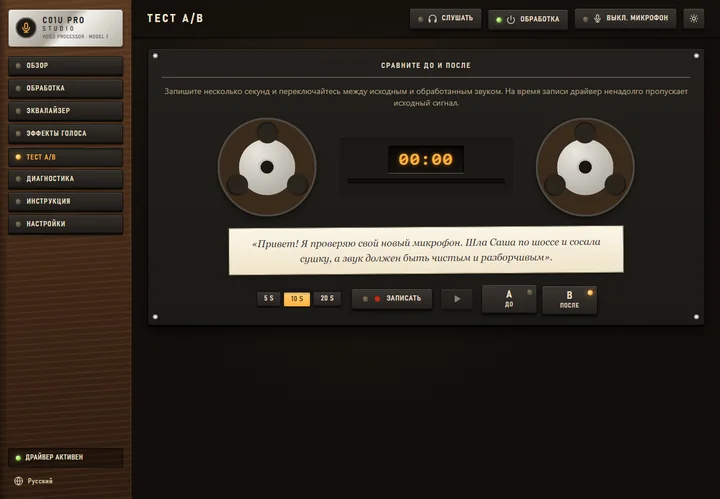Click the sample phrase text card
The height and width of the screenshot is (499, 720).
tap(426, 250)
